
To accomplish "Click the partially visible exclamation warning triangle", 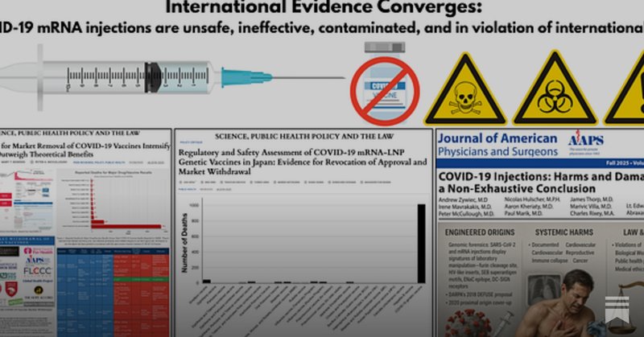I will pyautogui.click(x=625, y=88).
